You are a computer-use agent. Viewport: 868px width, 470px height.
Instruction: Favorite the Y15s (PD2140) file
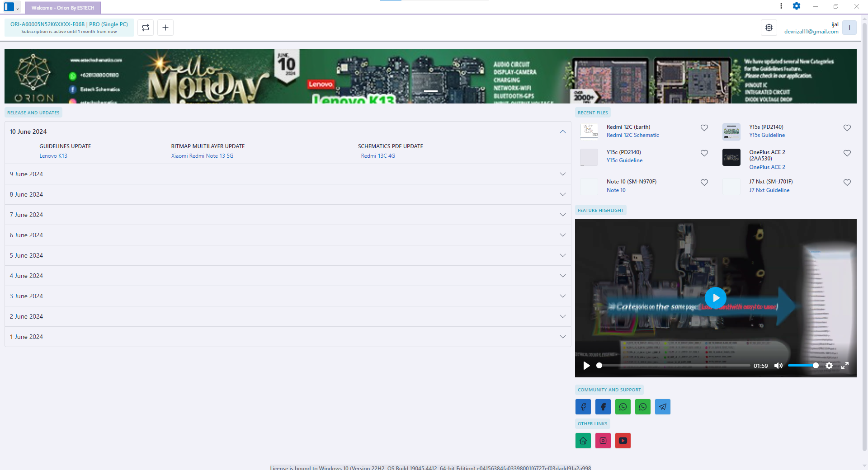pyautogui.click(x=847, y=128)
